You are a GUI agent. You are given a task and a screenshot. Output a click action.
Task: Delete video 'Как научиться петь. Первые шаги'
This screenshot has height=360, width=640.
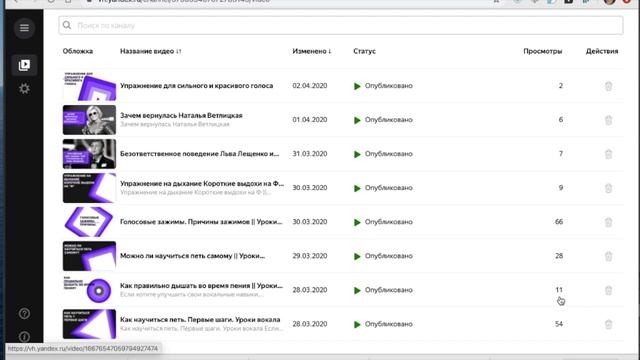[x=608, y=324]
